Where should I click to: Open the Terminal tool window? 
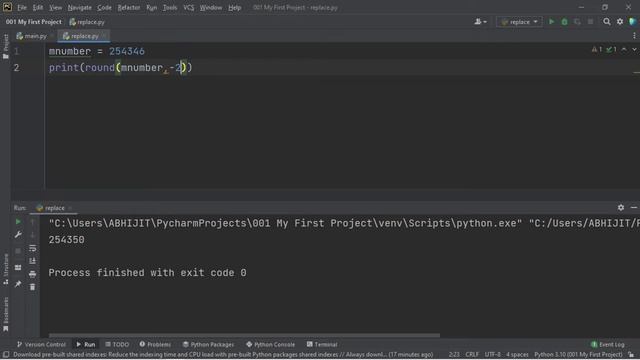(x=322, y=344)
